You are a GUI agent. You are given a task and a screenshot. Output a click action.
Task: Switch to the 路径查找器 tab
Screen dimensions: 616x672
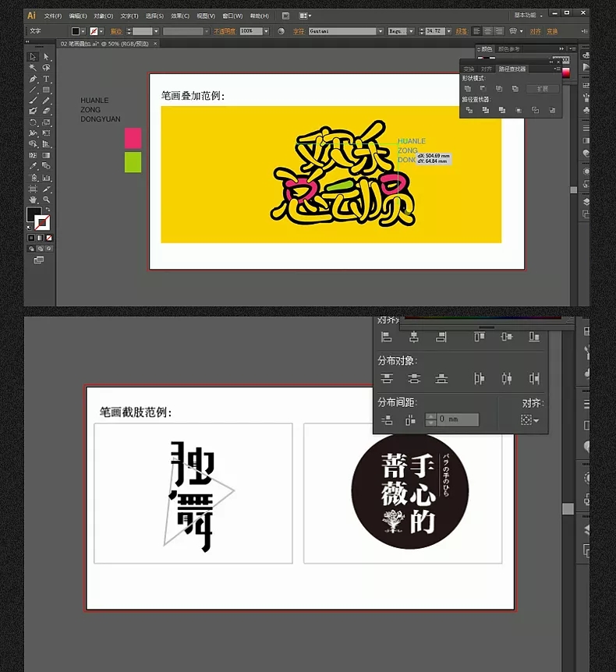click(512, 69)
